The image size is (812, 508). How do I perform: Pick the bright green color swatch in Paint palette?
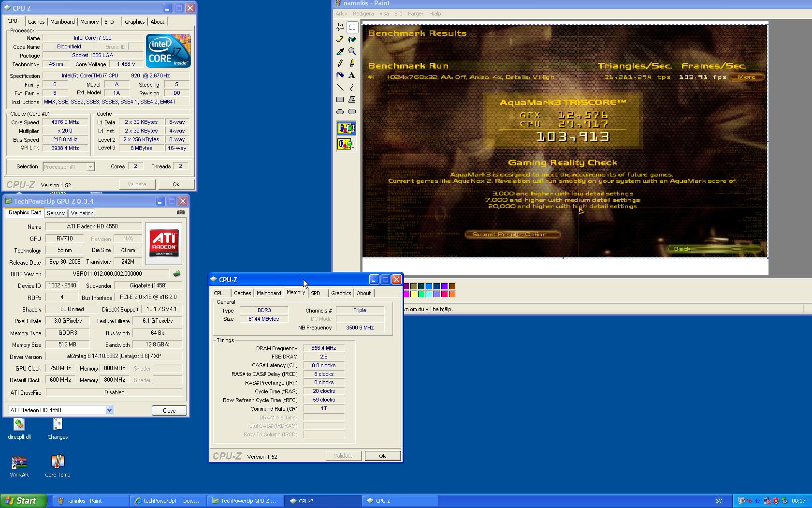[421, 294]
